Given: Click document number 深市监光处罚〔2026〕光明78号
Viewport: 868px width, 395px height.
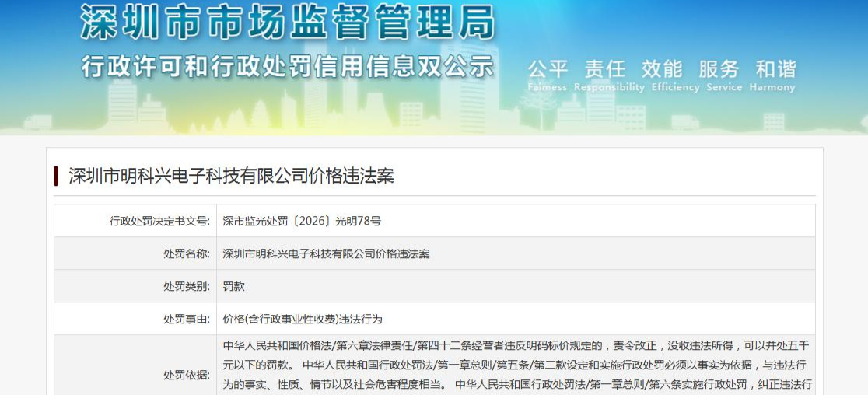Looking at the screenshot, I should click(302, 222).
